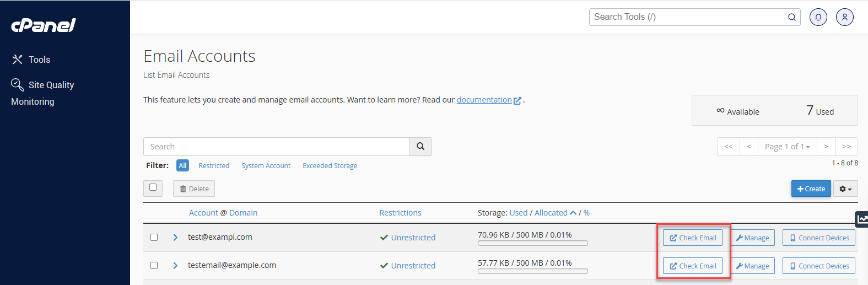Go to the next page (>)
Screen dimensions: 868x285
[x=826, y=147]
